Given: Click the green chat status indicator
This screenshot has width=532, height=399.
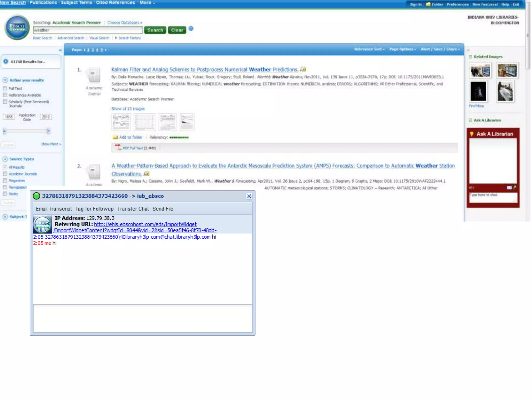Looking at the screenshot, I should [x=37, y=196].
